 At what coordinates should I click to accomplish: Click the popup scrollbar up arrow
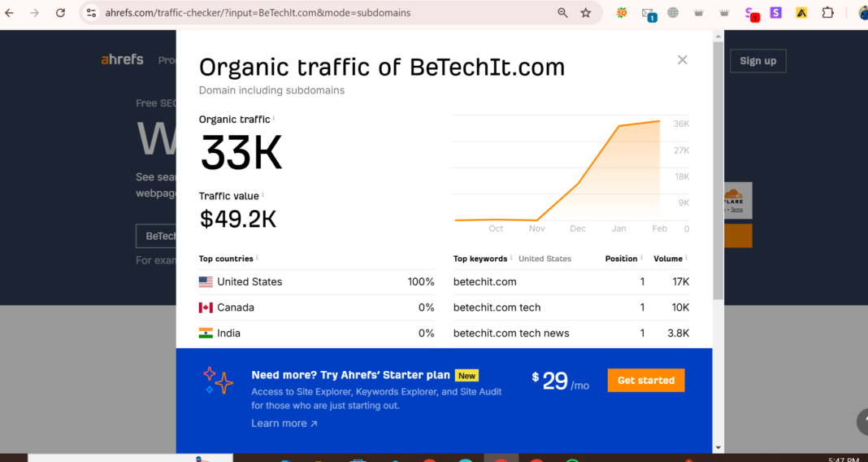click(x=718, y=36)
